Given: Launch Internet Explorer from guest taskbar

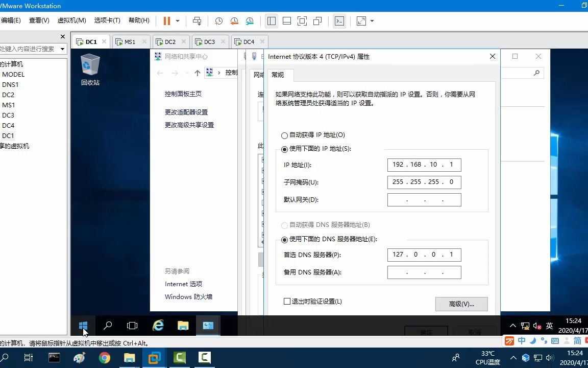Looking at the screenshot, I should (x=158, y=325).
